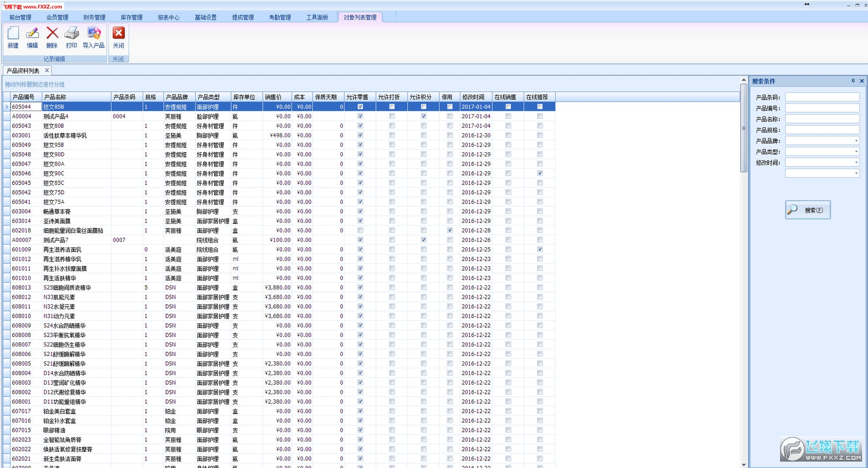Open the 库存管理 menu tab

click(131, 18)
